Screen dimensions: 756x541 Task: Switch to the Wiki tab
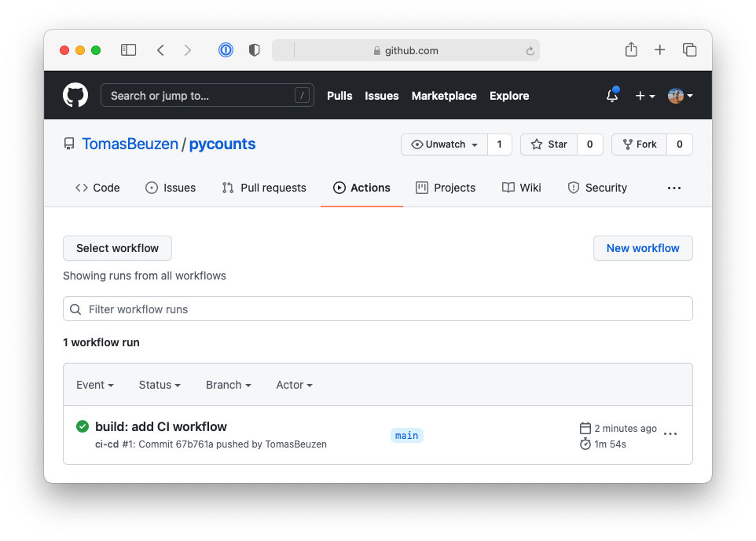pos(521,188)
